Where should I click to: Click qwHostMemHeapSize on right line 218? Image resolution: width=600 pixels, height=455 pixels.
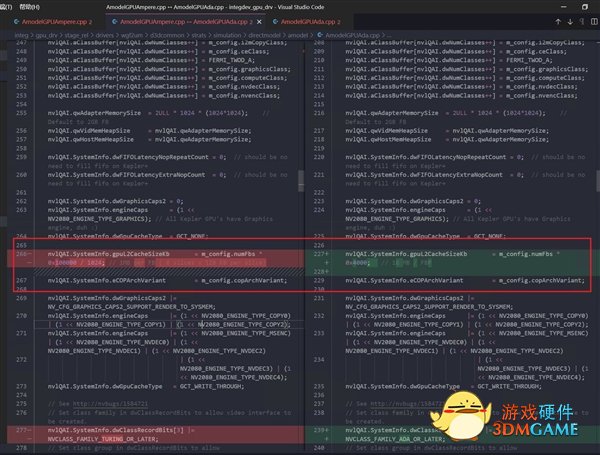pos(401,139)
